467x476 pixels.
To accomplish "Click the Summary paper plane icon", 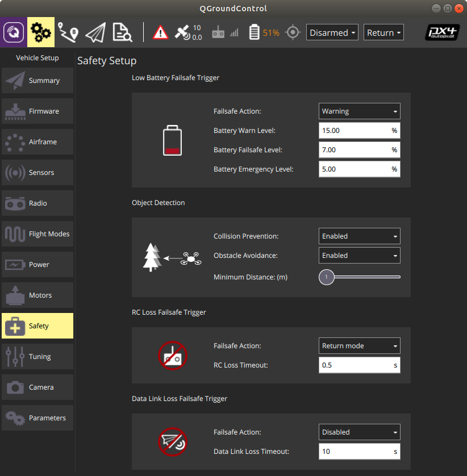I will [15, 81].
